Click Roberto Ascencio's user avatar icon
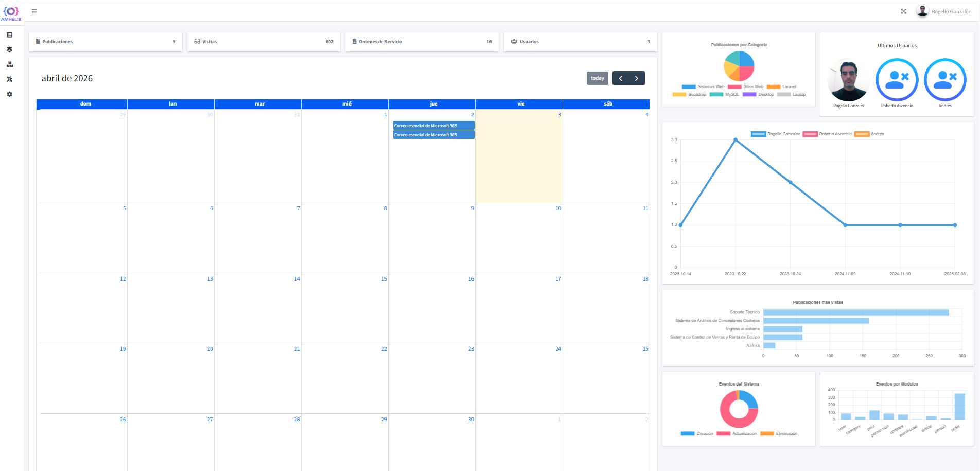This screenshot has width=980, height=471. tap(897, 80)
